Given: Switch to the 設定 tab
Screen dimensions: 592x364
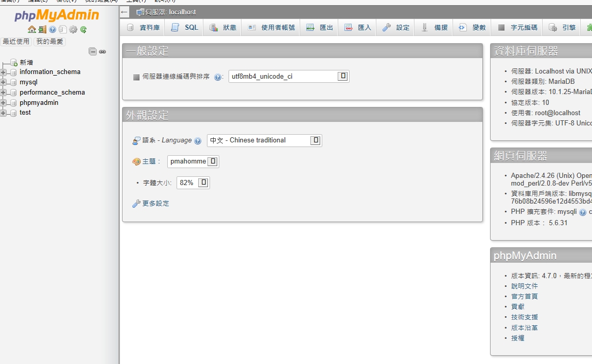Looking at the screenshot, I should pos(396,28).
